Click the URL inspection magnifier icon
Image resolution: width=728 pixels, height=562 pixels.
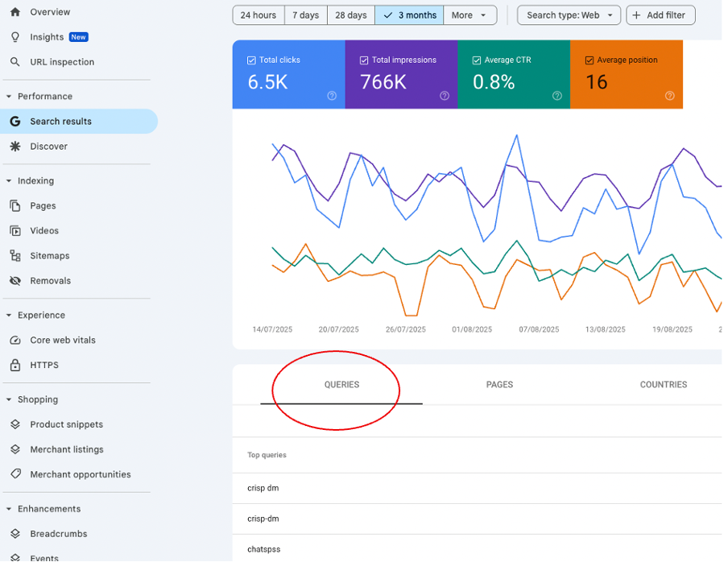click(x=14, y=62)
